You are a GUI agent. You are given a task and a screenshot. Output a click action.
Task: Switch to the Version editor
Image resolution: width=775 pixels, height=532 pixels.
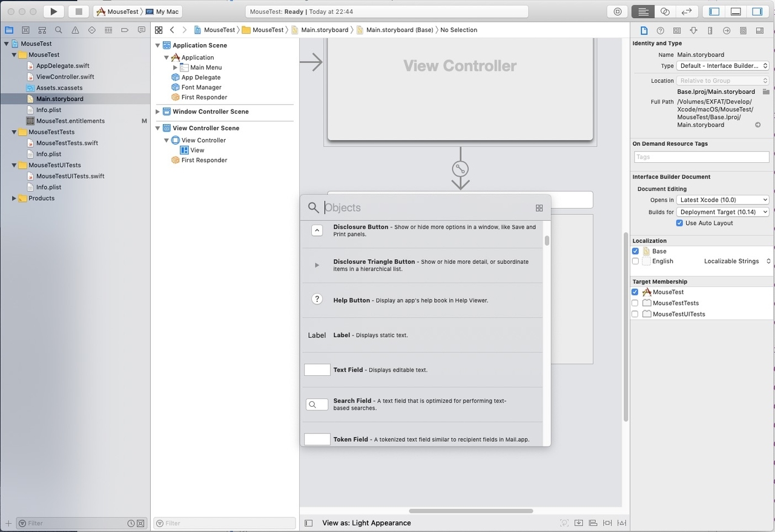[687, 11]
